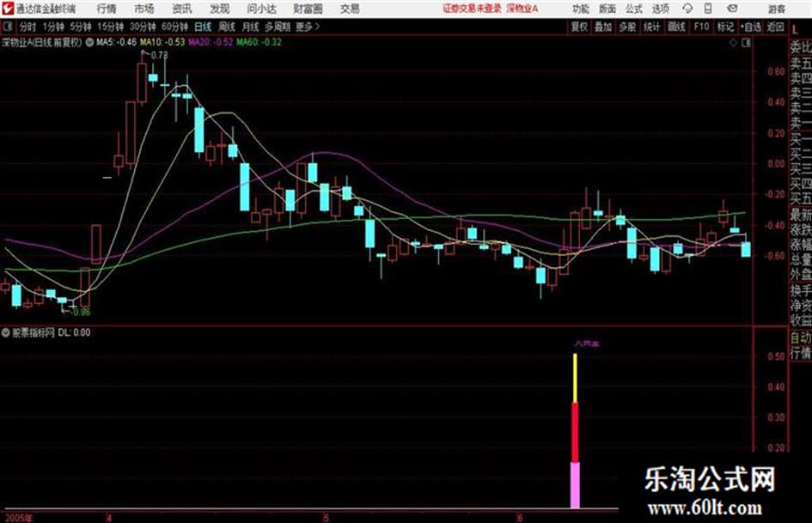Expand 股票指标网 indicator settings round arrow
This screenshot has width=812, height=523.
click(6, 332)
